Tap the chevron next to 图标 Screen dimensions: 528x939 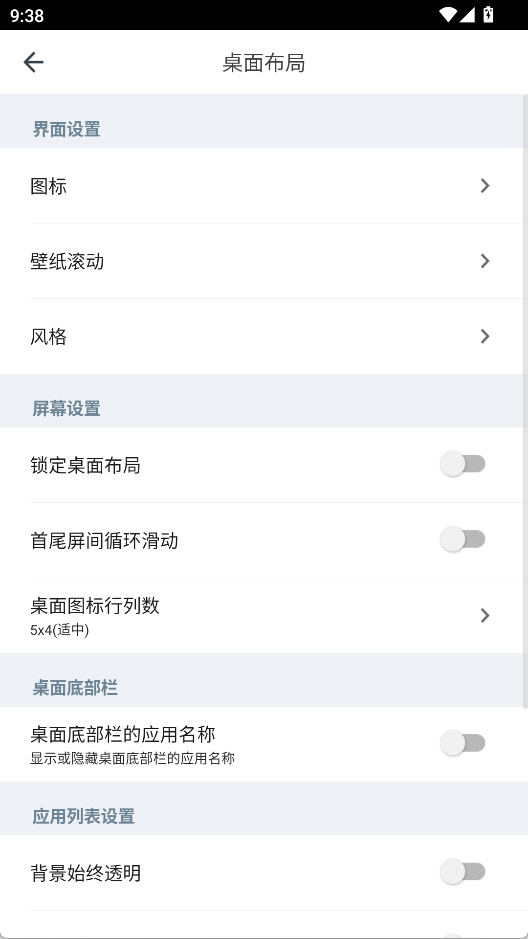click(x=485, y=186)
